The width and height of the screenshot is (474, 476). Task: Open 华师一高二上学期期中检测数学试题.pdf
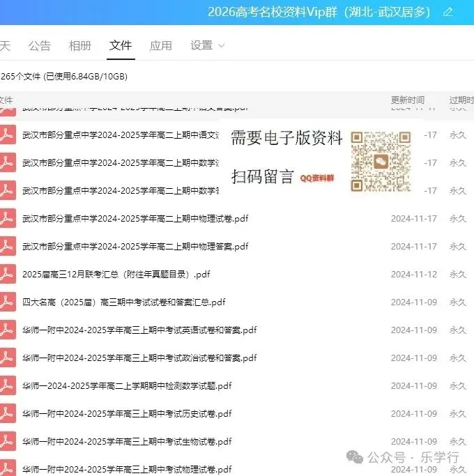click(x=127, y=386)
